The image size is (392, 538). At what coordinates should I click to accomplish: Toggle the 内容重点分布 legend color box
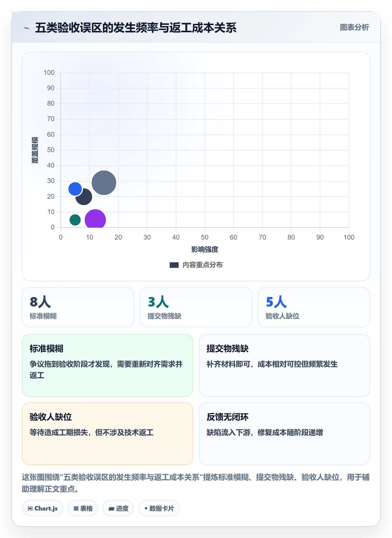(174, 265)
